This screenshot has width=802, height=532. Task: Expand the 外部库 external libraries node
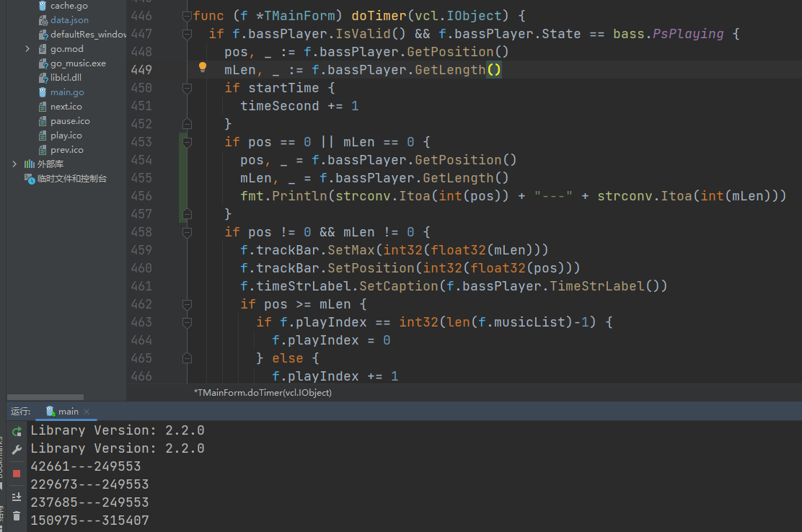point(14,164)
